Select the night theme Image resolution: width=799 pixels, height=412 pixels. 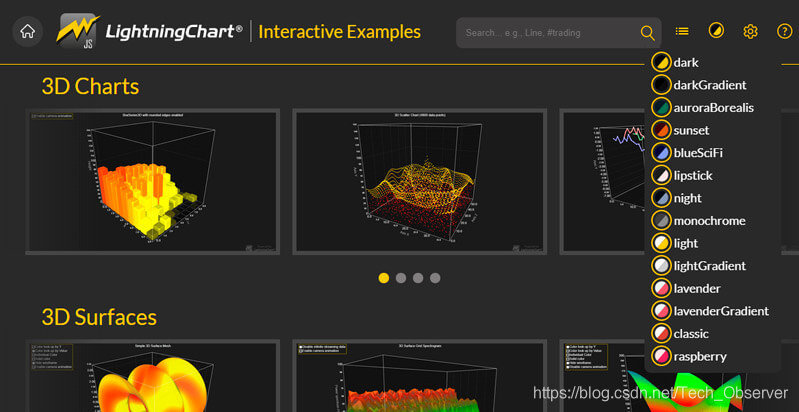click(676, 198)
